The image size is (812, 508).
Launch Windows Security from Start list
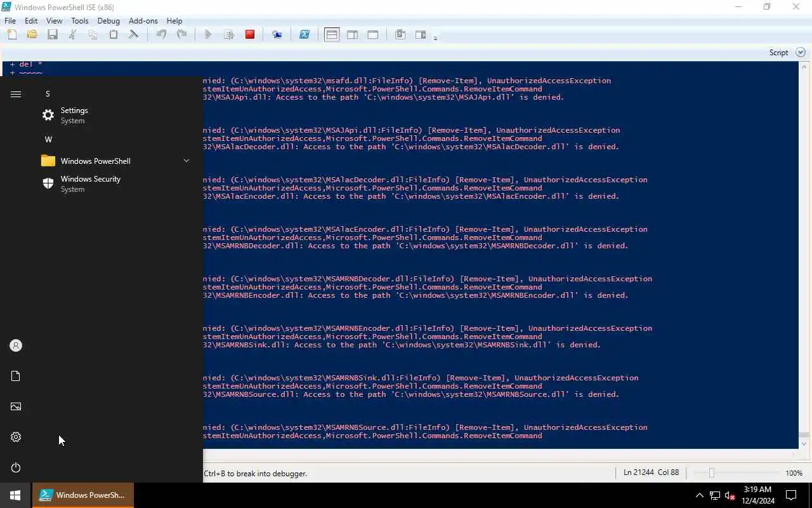116,184
